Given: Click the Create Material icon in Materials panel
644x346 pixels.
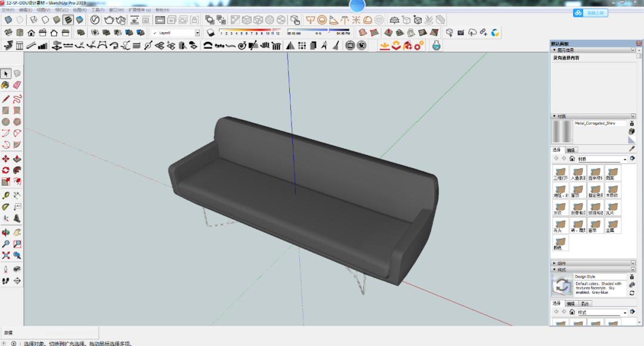Looking at the screenshot, I should [x=631, y=124].
